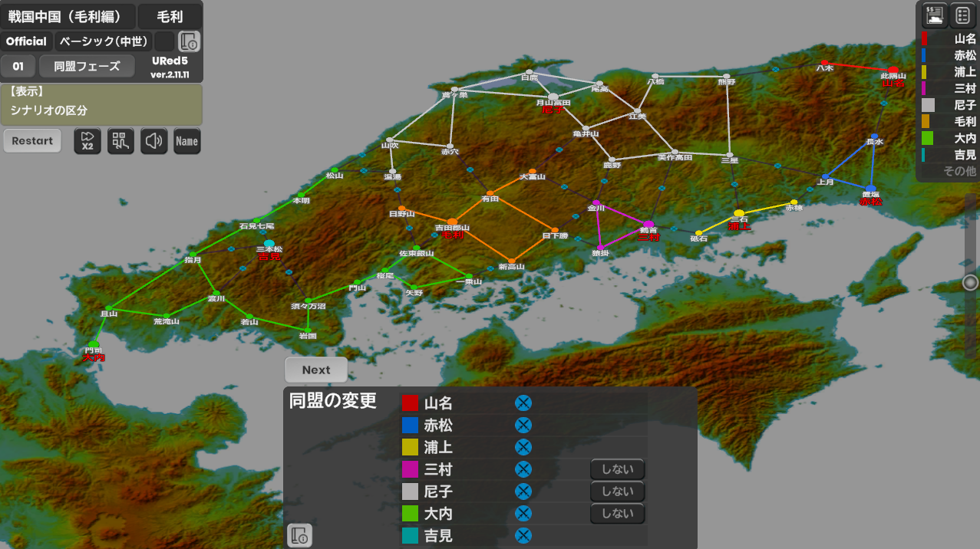Screen dimensions: 980x549
Task: Click the QR code icon button
Action: [x=120, y=141]
